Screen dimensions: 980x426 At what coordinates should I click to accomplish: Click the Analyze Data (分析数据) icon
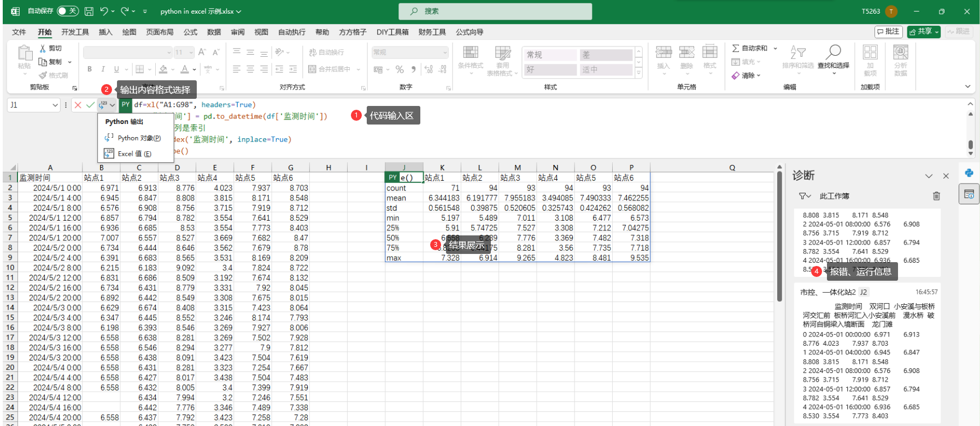pyautogui.click(x=901, y=52)
